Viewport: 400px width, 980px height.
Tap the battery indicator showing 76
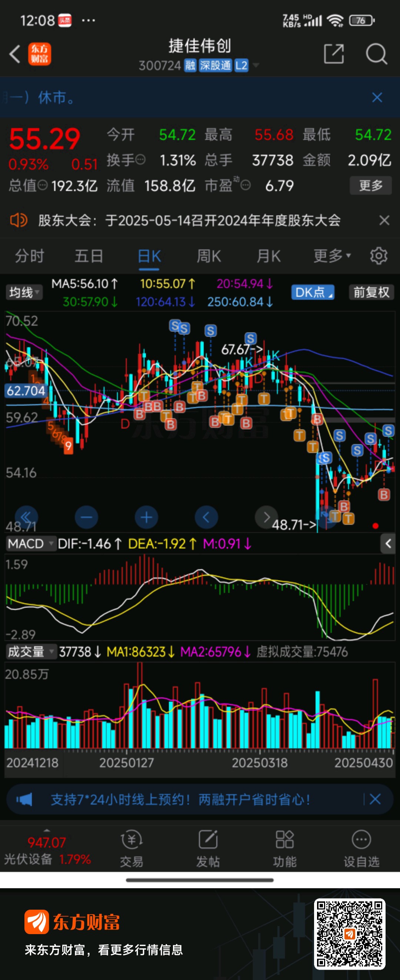pyautogui.click(x=362, y=20)
